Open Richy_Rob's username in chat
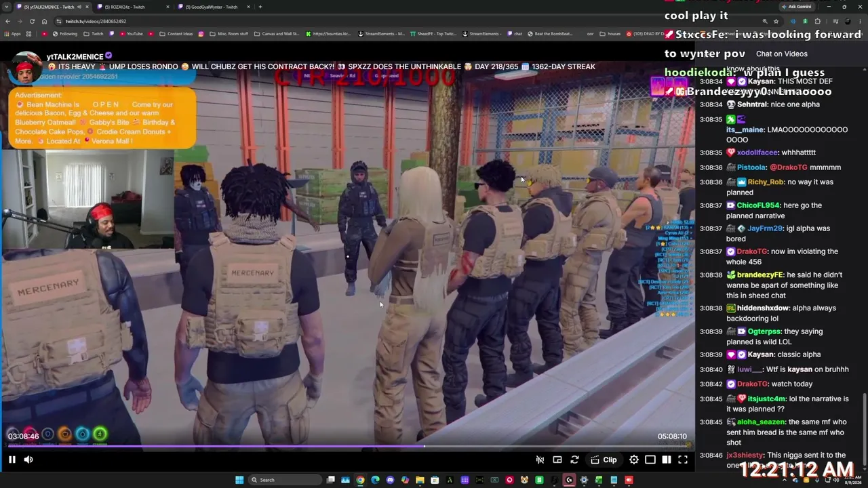Screen dimensions: 868x488 coord(766,182)
